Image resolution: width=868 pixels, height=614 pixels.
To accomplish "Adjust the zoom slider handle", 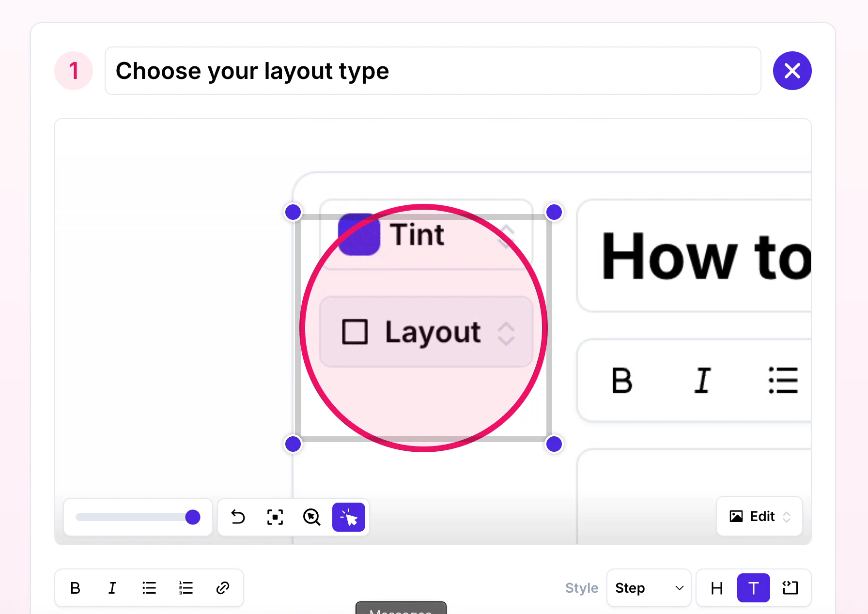I will coord(193,517).
